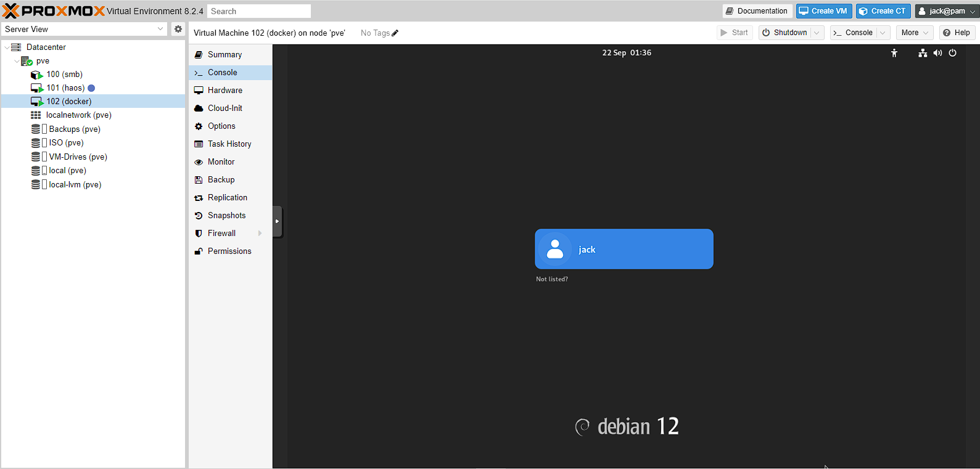Click the Create CT button
This screenshot has height=469, width=980.
(x=883, y=11)
